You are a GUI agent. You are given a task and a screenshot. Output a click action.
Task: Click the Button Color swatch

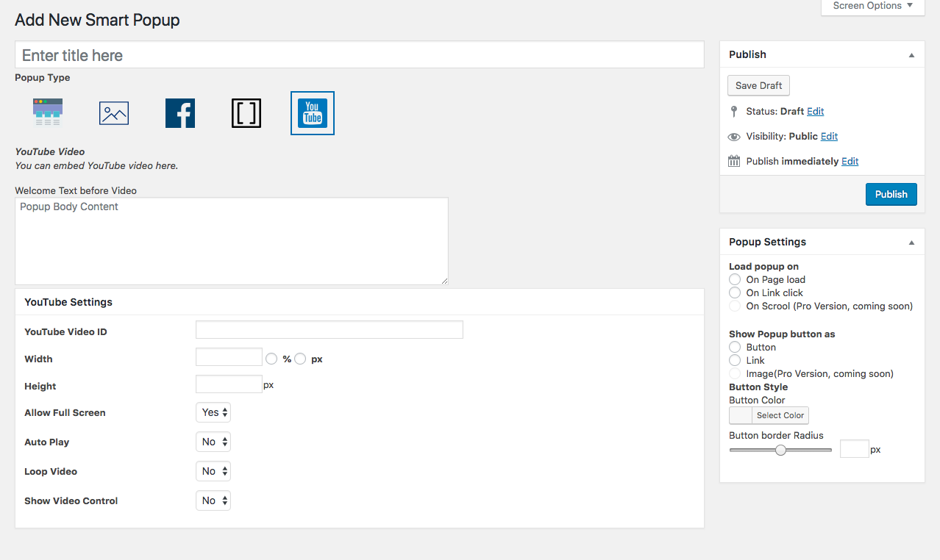741,415
